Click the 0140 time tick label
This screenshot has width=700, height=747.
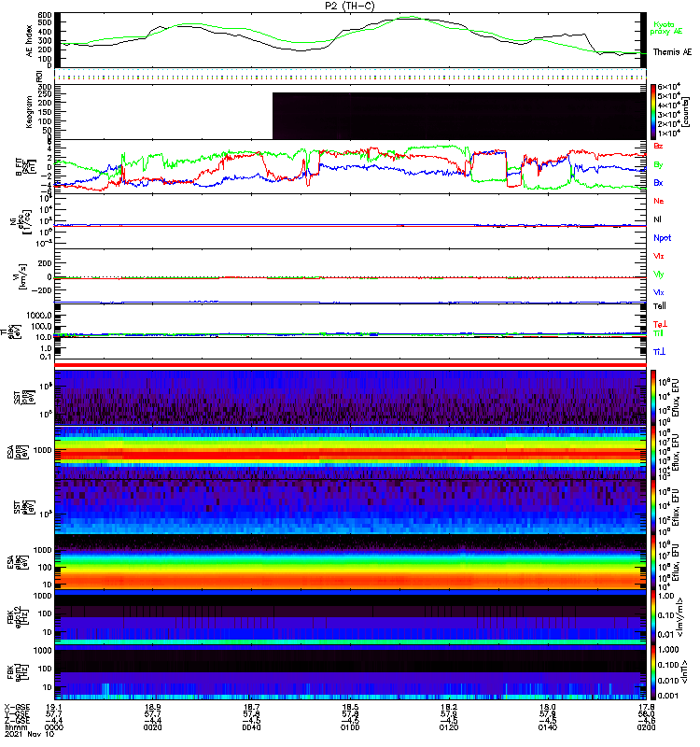[548, 727]
